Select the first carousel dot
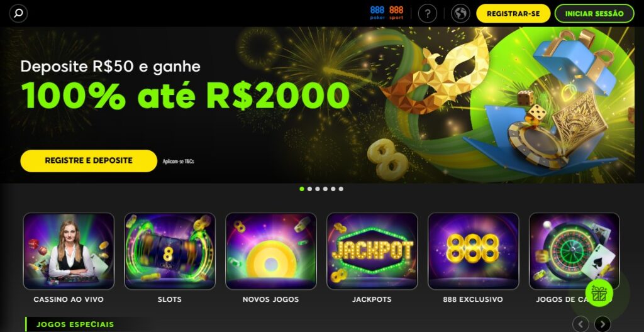This screenshot has width=644, height=332. pyautogui.click(x=302, y=189)
